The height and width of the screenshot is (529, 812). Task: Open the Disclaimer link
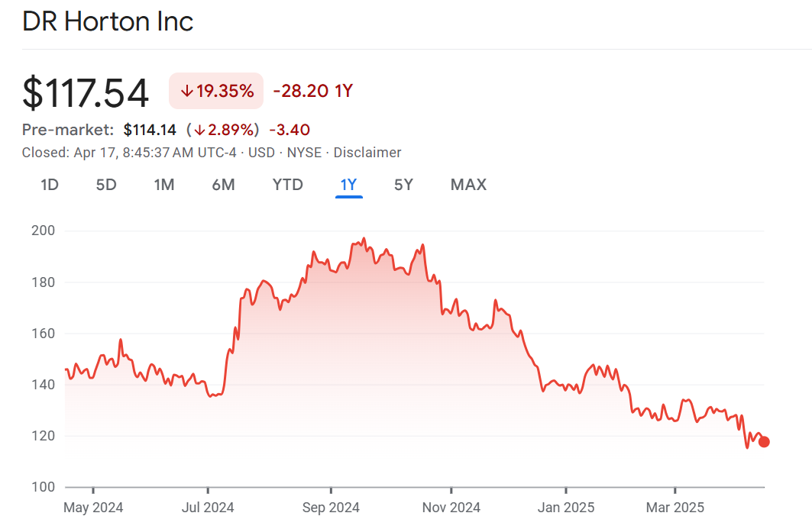click(367, 153)
